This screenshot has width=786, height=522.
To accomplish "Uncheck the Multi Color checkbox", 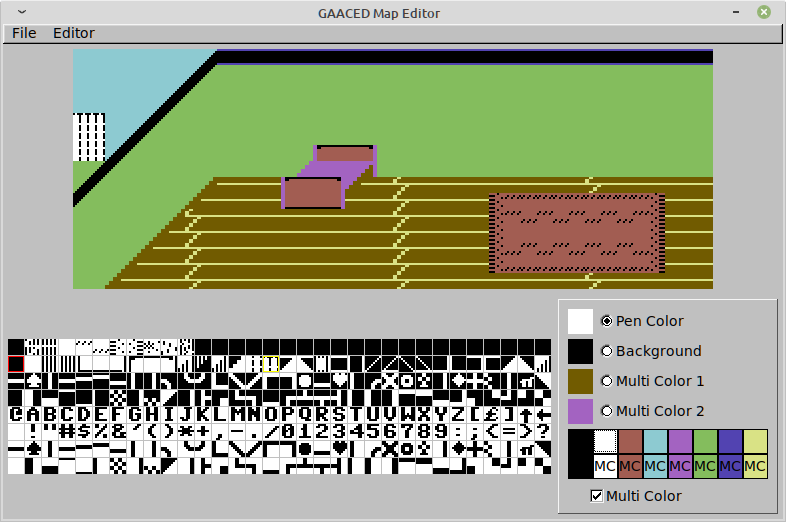I will click(597, 496).
